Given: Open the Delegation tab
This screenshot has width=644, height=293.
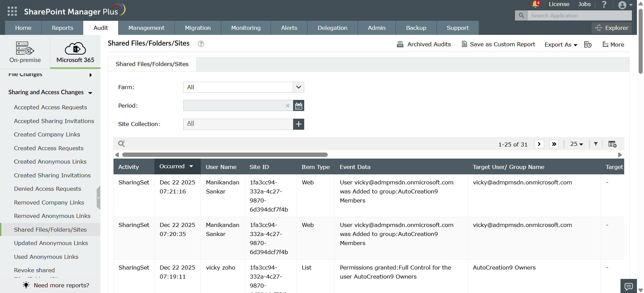Looking at the screenshot, I should coord(332,28).
